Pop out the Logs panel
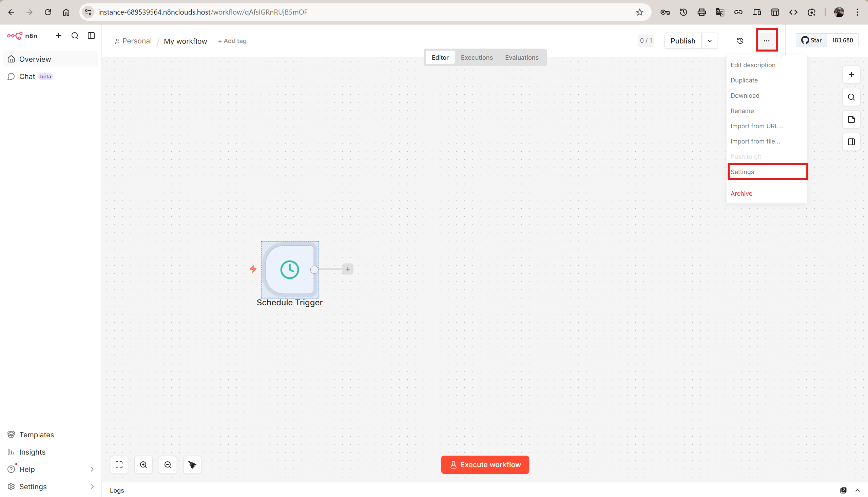Image resolution: width=868 pixels, height=497 pixels. tap(844, 490)
